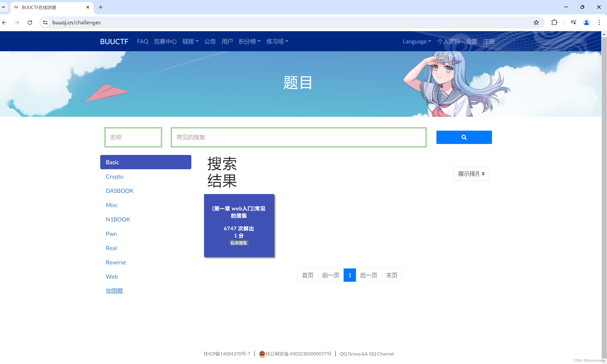The width and height of the screenshot is (607, 364).
Task: Bookmark this page with star icon
Action: (x=536, y=23)
